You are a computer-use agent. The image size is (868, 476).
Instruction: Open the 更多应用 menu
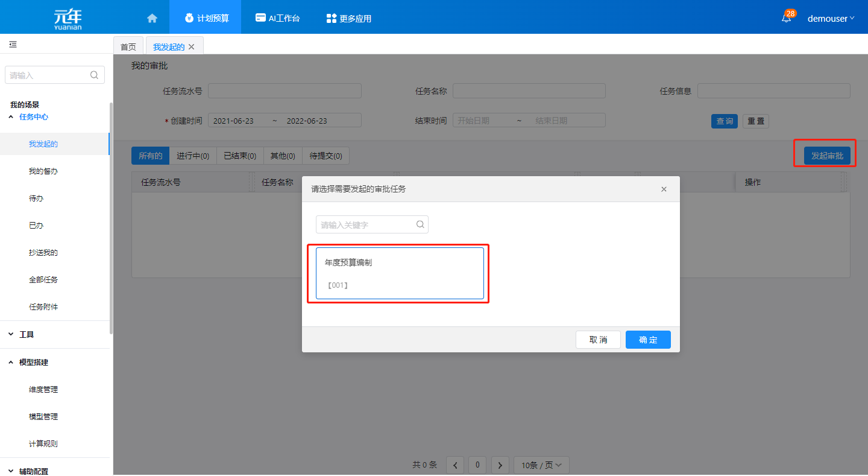point(348,18)
